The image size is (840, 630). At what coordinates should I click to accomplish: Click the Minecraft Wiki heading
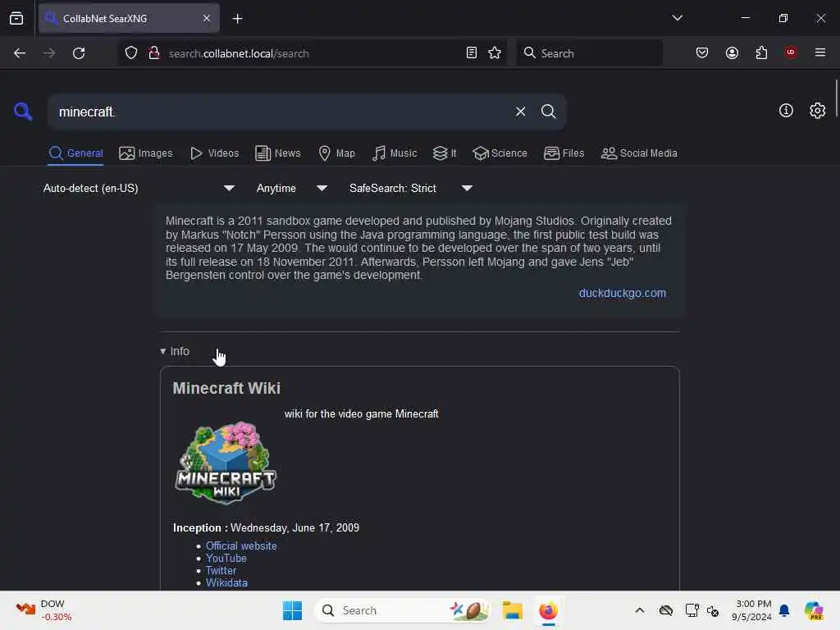tap(226, 388)
